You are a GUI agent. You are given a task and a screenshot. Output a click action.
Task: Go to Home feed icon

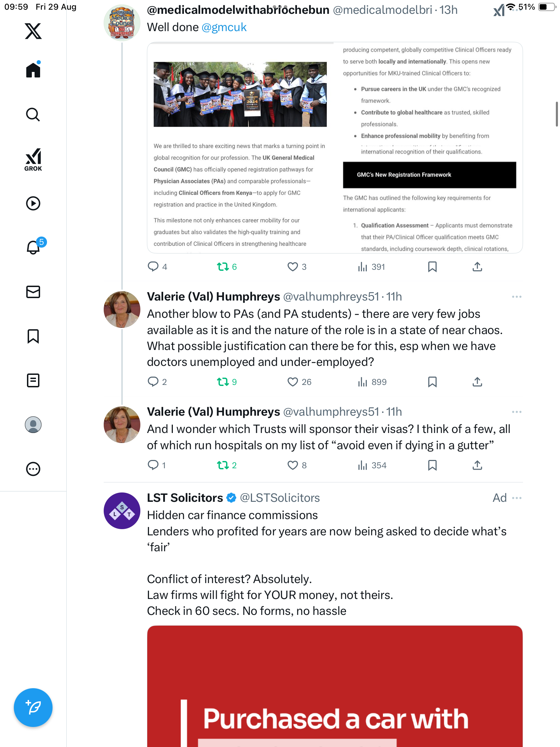click(x=33, y=70)
